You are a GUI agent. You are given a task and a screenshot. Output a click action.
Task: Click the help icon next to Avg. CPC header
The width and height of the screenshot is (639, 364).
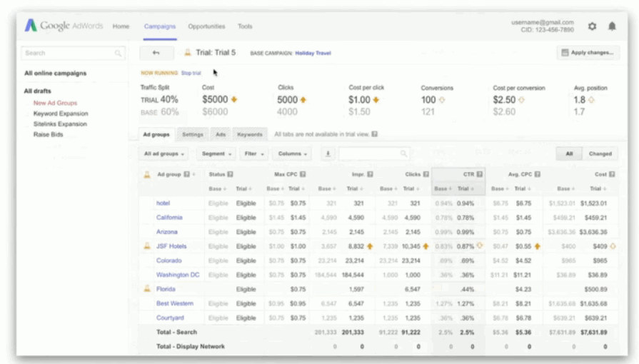point(538,174)
